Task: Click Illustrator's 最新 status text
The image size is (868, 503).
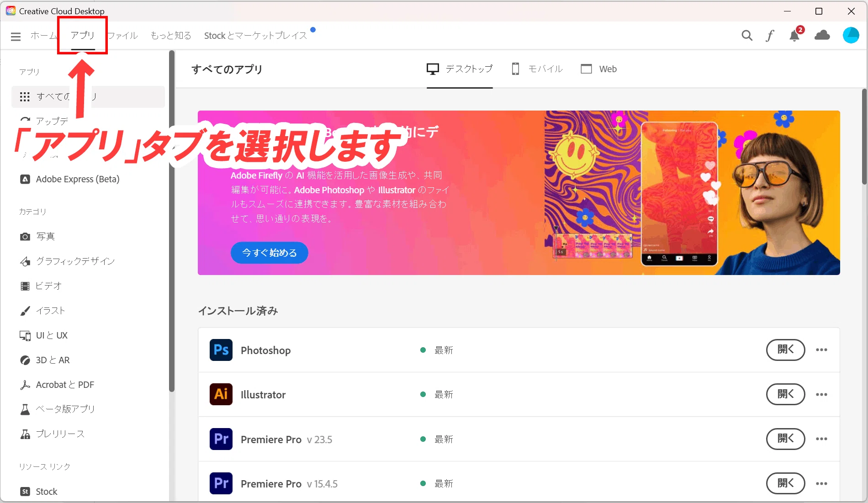Action: (x=444, y=394)
